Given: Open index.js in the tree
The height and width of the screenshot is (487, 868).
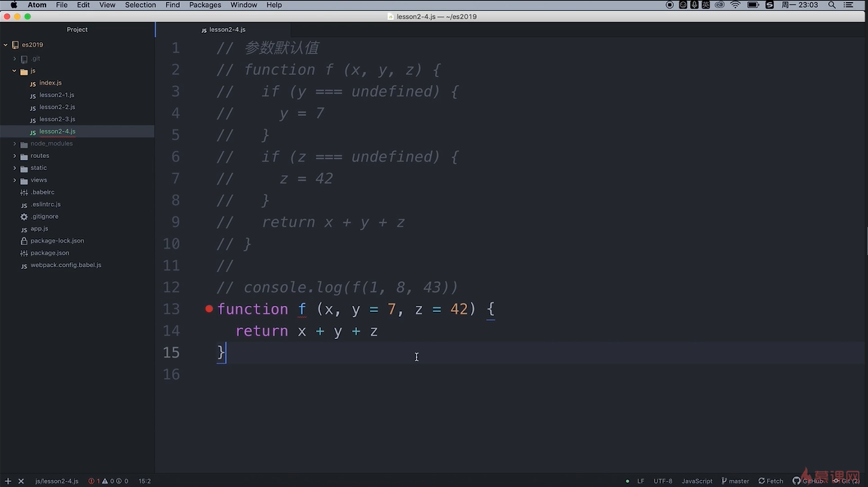Looking at the screenshot, I should coord(50,82).
